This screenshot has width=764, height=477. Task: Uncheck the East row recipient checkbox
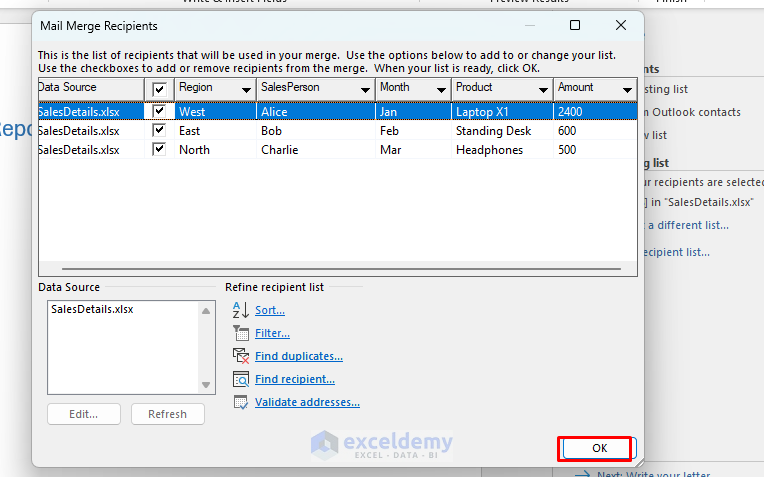point(159,130)
